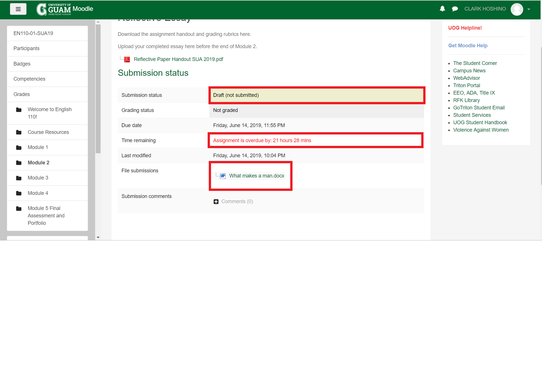
Task: Go to Module 4
Action: pos(38,193)
